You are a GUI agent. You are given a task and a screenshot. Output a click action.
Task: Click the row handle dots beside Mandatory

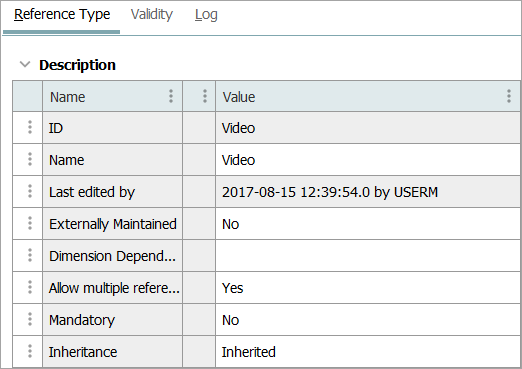click(30, 319)
